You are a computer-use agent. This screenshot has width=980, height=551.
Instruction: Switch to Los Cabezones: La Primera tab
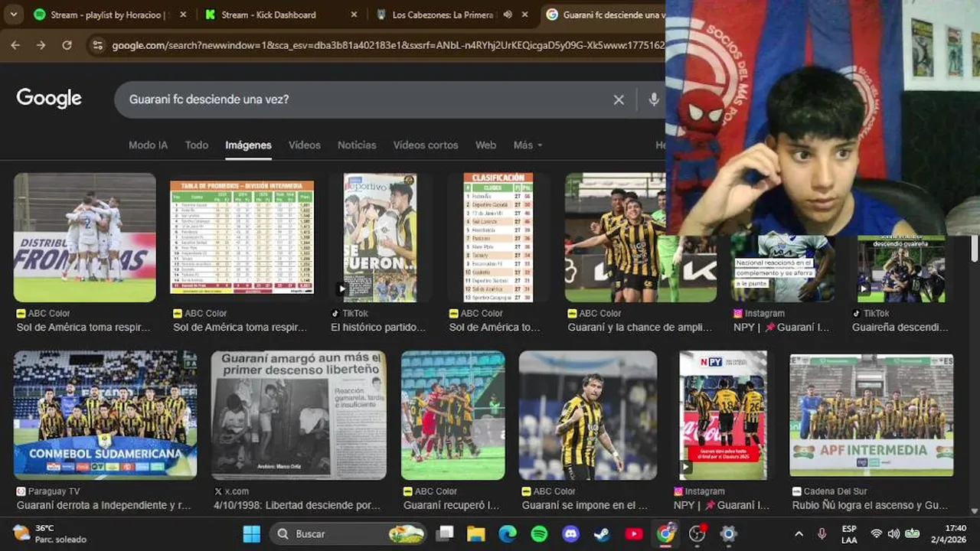[x=452, y=15]
